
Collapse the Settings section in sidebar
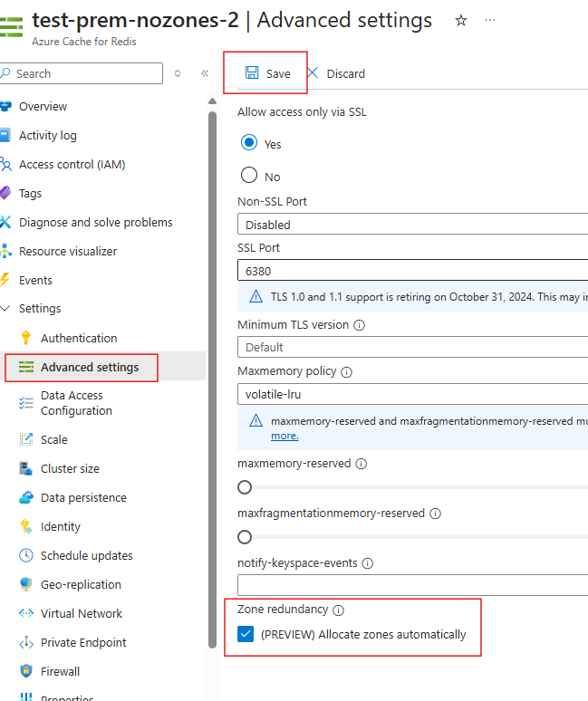coord(5,309)
